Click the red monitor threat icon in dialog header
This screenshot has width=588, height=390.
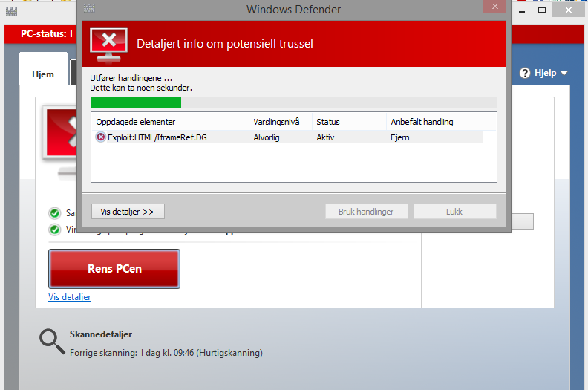click(x=108, y=45)
